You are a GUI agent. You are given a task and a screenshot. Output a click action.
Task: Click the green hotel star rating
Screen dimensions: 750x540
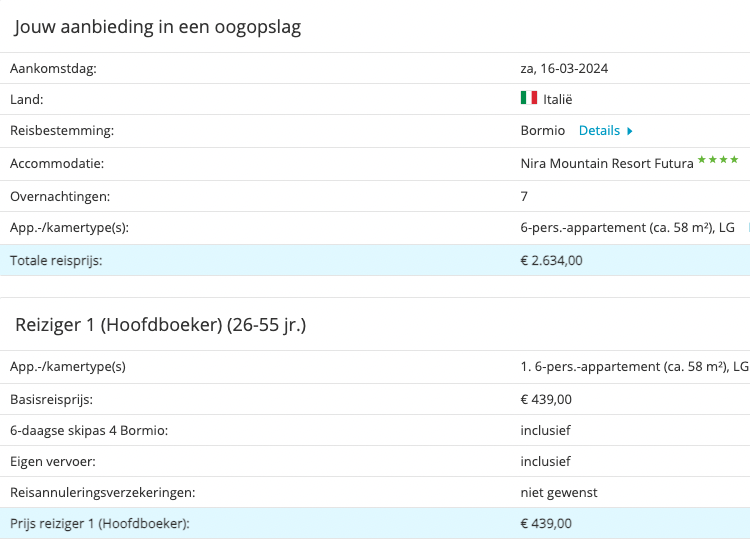(x=718, y=160)
